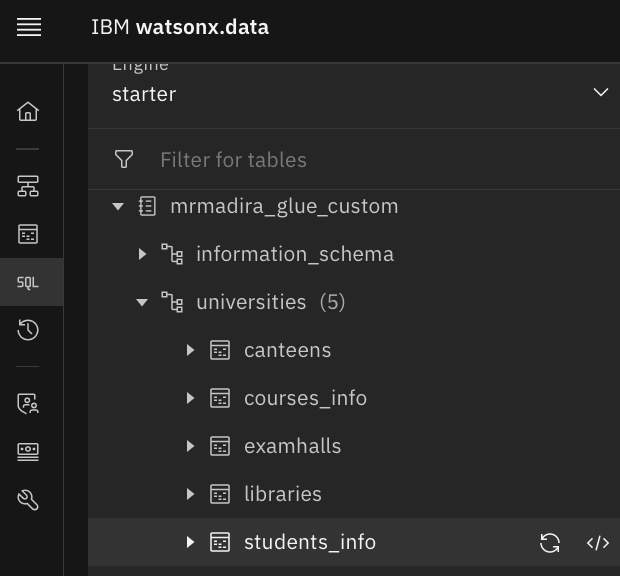Screen dimensions: 620x576
Task: Select the information_schema label
Action: pyautogui.click(x=295, y=254)
